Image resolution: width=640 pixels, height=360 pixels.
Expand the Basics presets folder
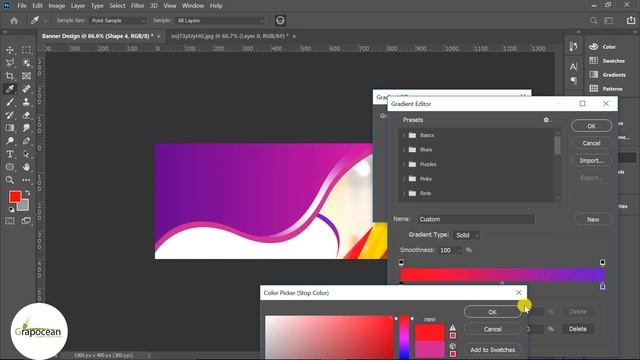coord(404,135)
